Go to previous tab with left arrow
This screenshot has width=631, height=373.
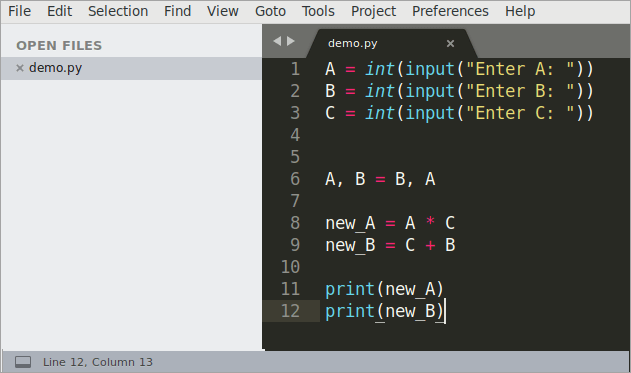(x=277, y=41)
